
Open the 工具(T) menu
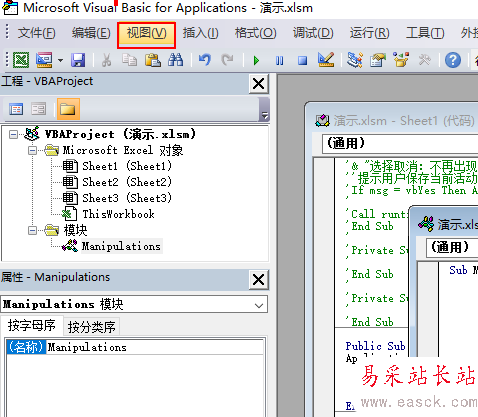point(425,33)
